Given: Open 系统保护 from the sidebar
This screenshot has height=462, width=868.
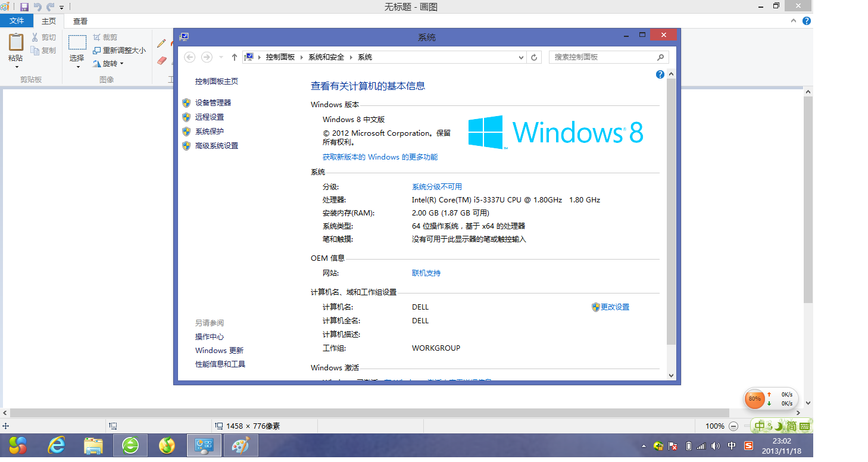Looking at the screenshot, I should pos(210,132).
